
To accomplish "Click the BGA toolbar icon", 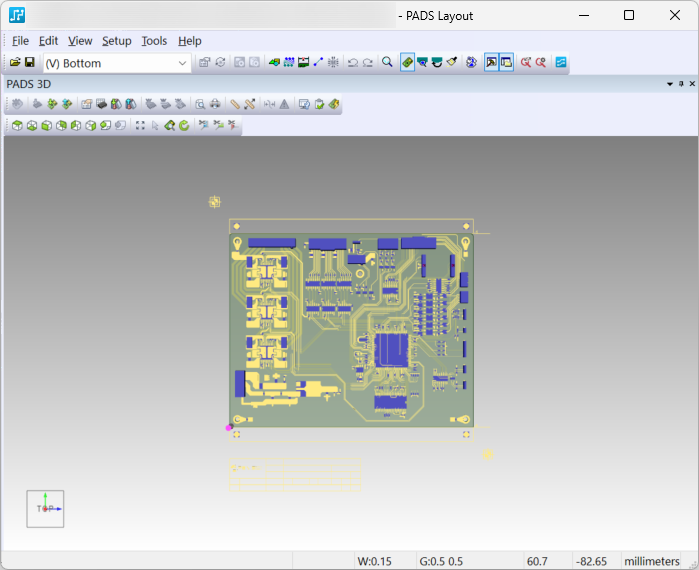I will [x=333, y=62].
